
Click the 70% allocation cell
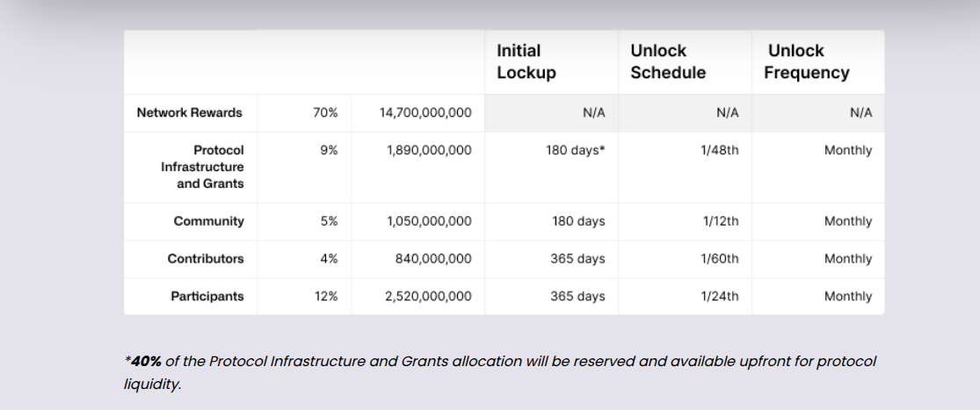point(325,113)
